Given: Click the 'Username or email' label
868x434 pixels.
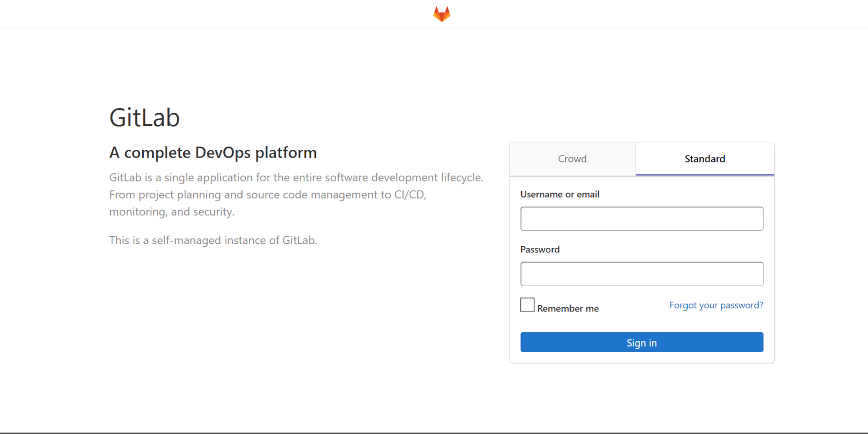Looking at the screenshot, I should (560, 194).
